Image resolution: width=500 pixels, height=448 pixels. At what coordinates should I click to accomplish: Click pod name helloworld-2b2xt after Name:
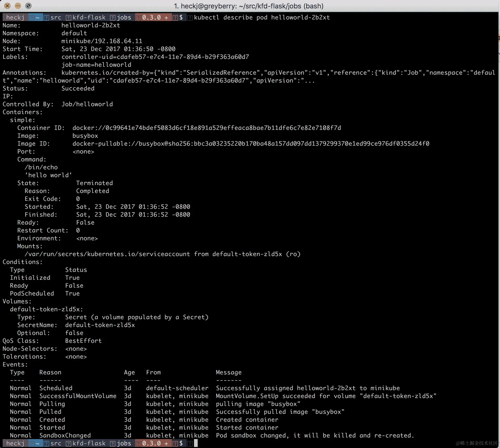coord(91,25)
